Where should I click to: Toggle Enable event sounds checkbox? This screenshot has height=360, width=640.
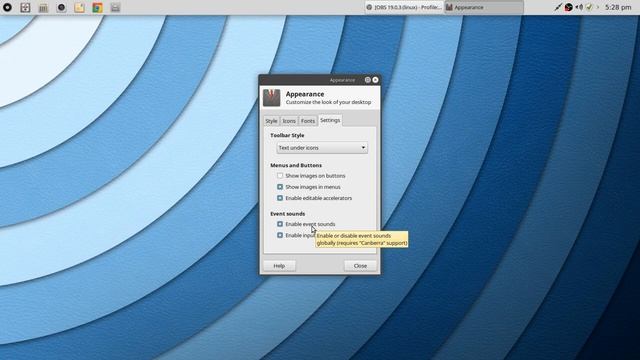click(x=280, y=224)
